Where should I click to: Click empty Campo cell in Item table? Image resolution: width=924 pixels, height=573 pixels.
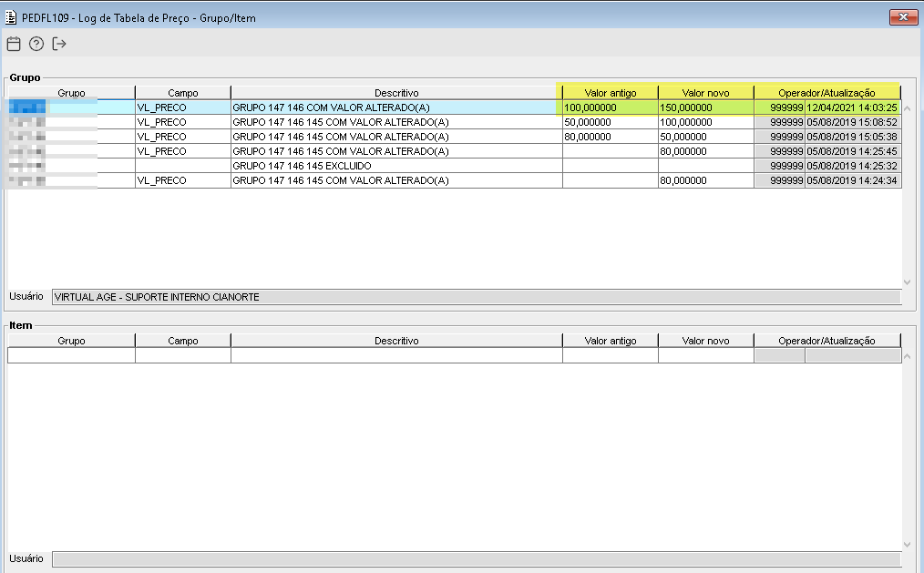click(182, 355)
